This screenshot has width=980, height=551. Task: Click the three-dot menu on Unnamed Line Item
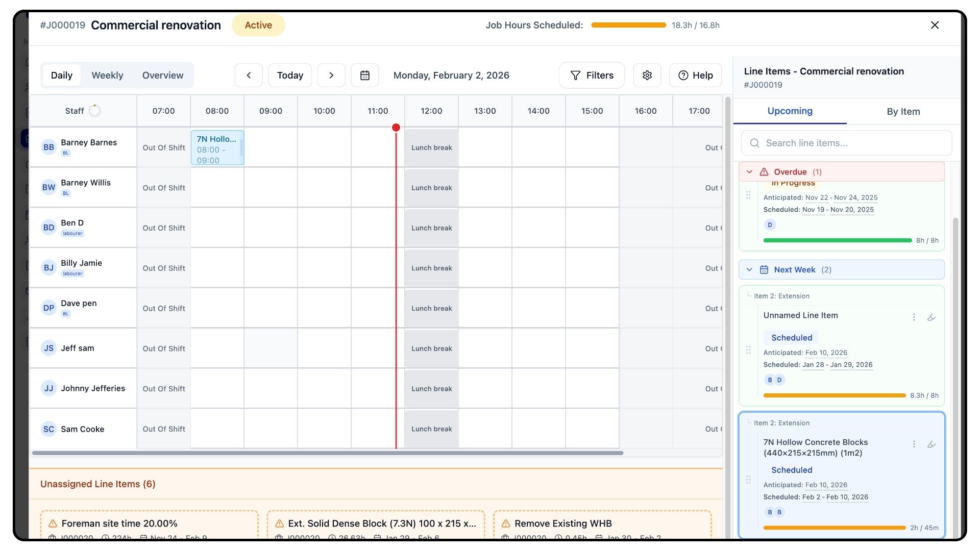click(914, 317)
